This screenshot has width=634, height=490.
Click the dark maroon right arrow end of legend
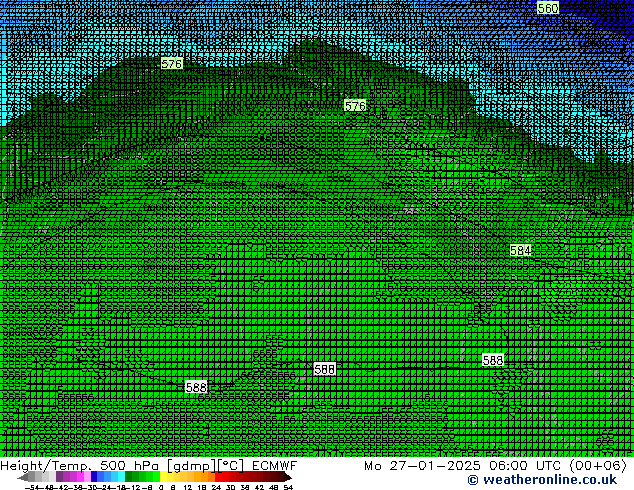288,477
